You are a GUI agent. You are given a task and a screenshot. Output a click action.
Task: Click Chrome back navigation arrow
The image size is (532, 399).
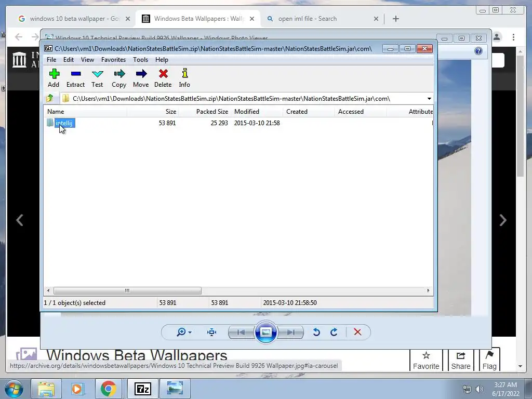coord(19,37)
